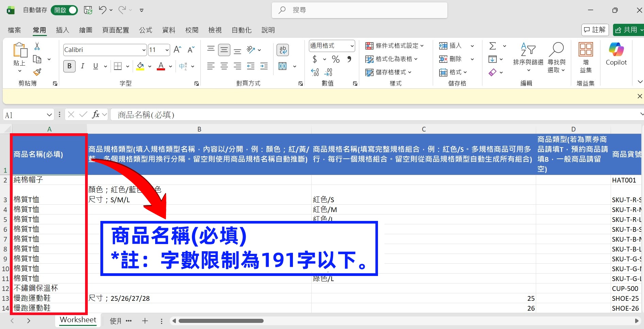Select the Format Painter brush icon

(37, 72)
